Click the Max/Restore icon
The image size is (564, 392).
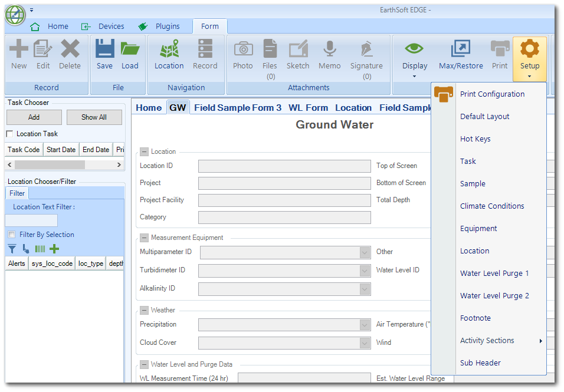461,49
